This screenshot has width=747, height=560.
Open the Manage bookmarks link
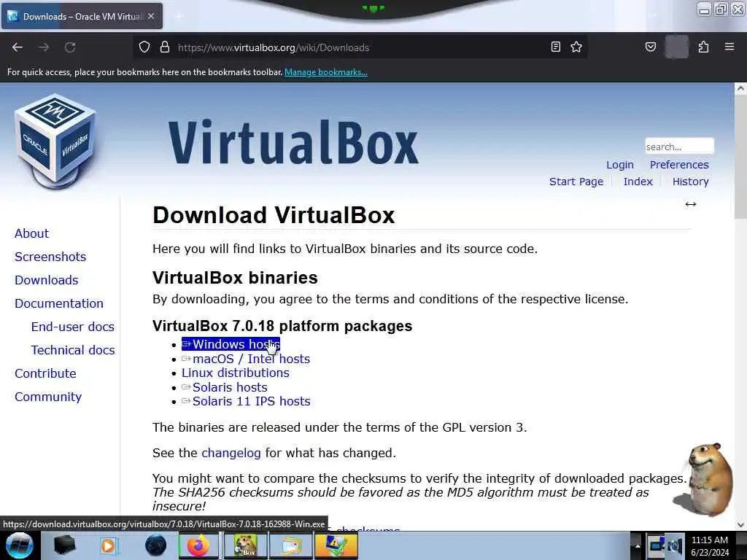tap(326, 72)
